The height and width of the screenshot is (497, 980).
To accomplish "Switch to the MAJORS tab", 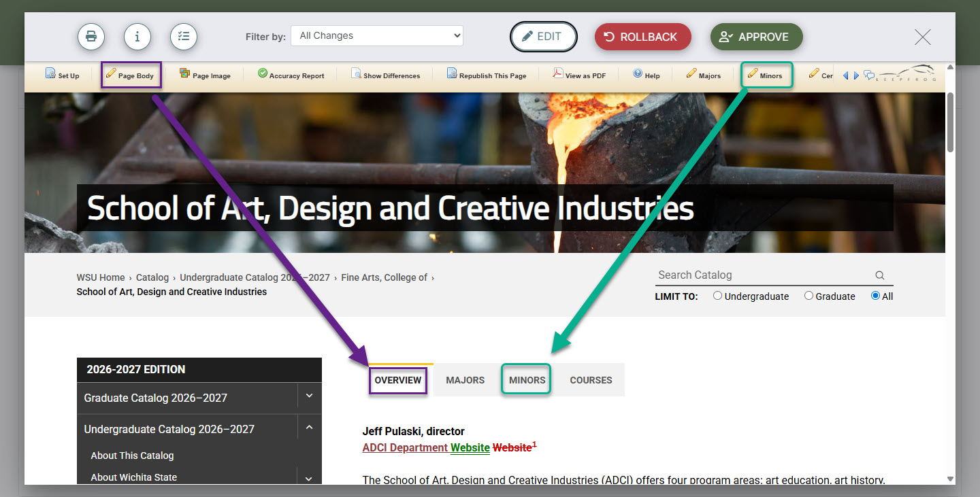I will tap(465, 380).
